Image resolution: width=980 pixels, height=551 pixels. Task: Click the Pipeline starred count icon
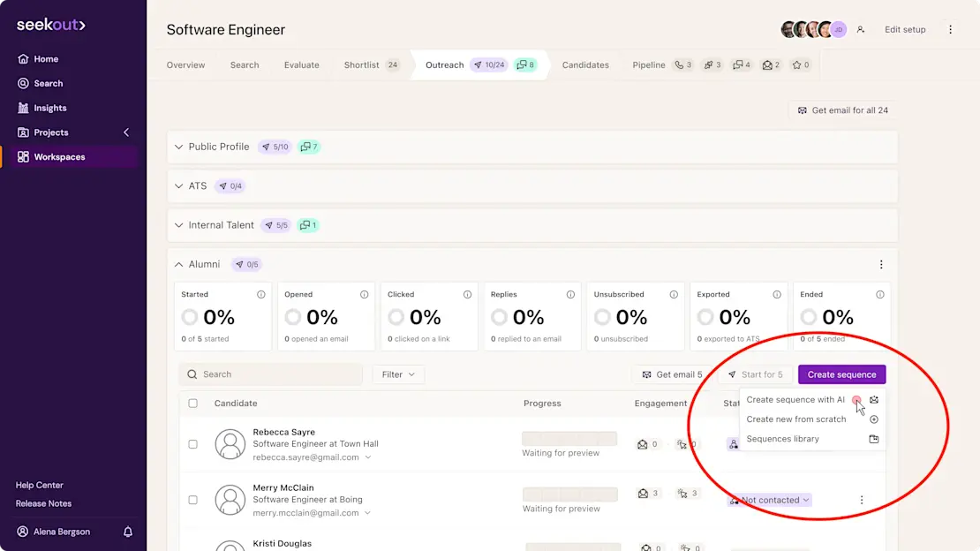[x=801, y=65]
